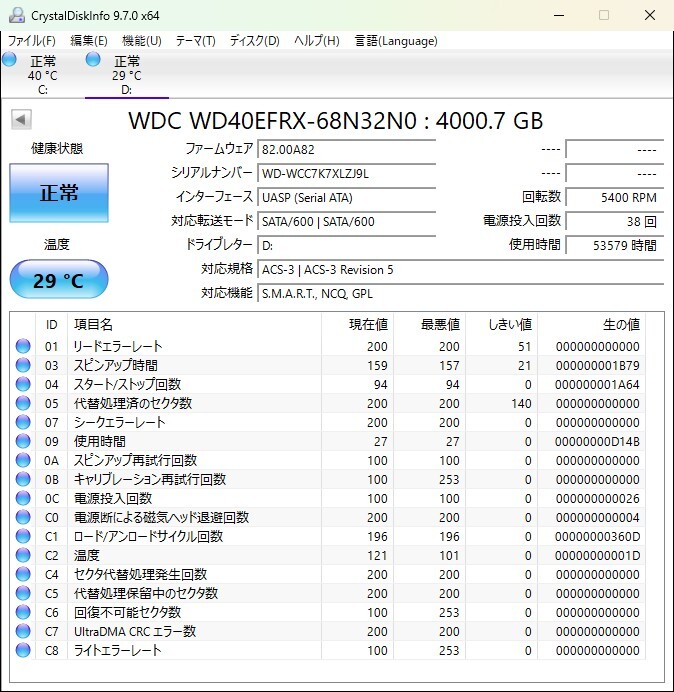
Task: Click the 最悪値 column header
Action: pos(429,325)
